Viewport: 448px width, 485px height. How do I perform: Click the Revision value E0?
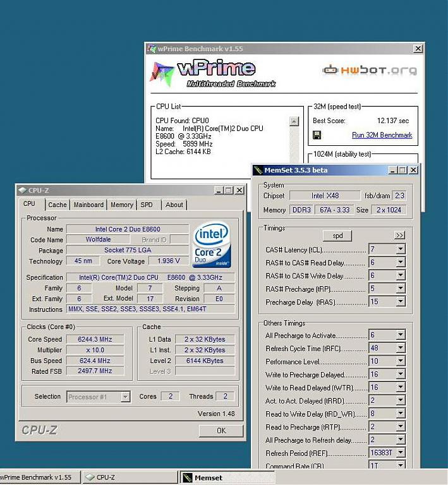click(219, 299)
